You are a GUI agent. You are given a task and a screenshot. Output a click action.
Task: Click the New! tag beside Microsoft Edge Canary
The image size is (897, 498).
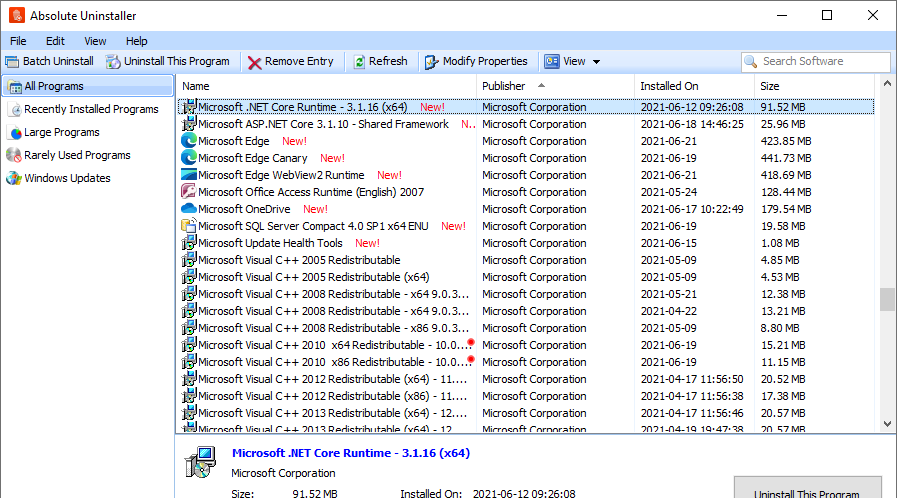(x=332, y=158)
